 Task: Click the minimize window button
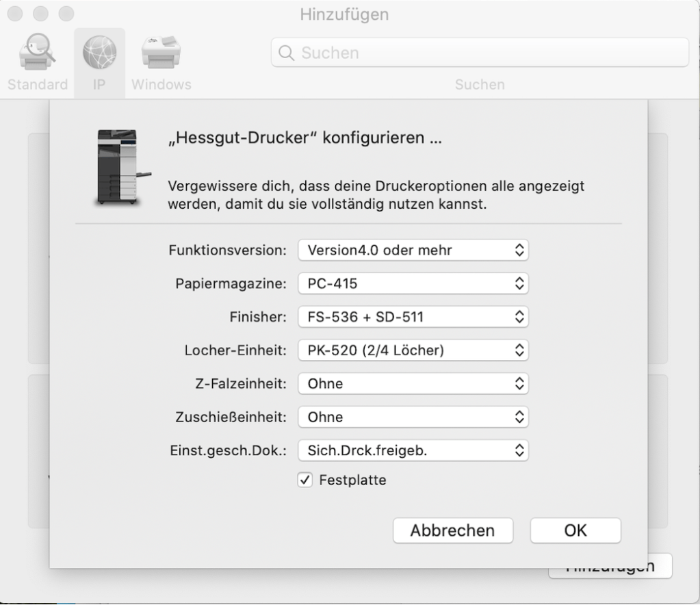tap(40, 14)
